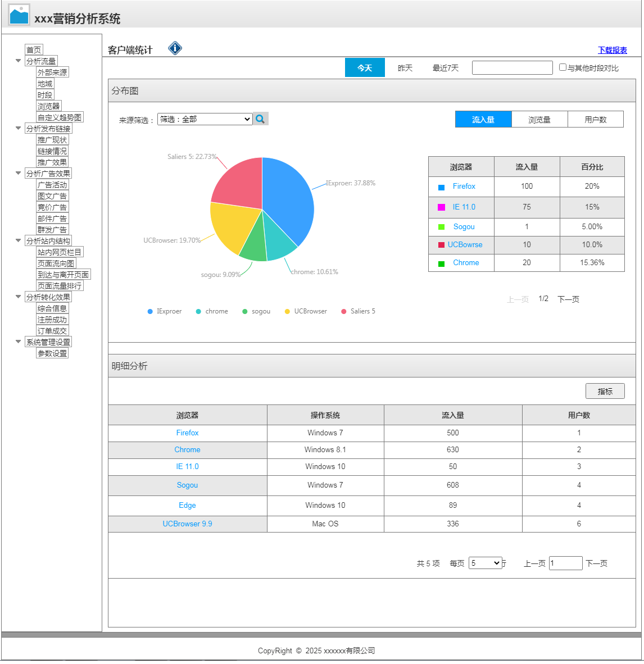Viewport: 644px width, 664px height.
Task: Open the 来源筛选 filter dropdown
Action: click(x=205, y=119)
